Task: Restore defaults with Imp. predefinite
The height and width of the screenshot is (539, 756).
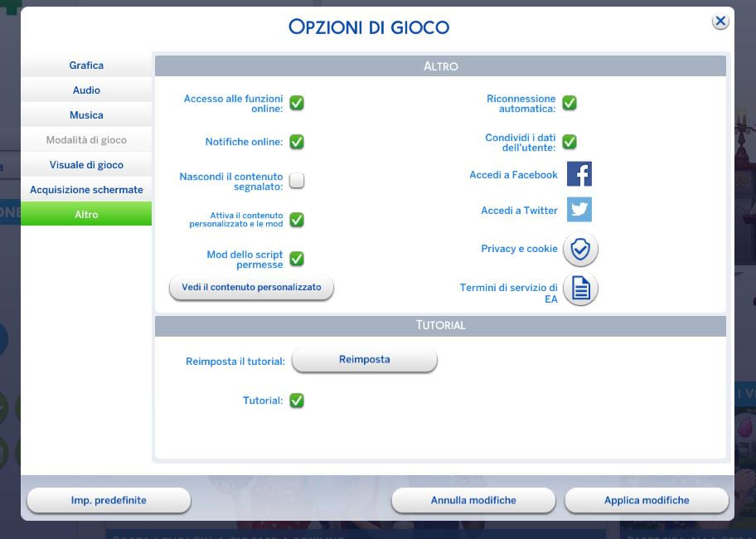Action: coord(109,501)
